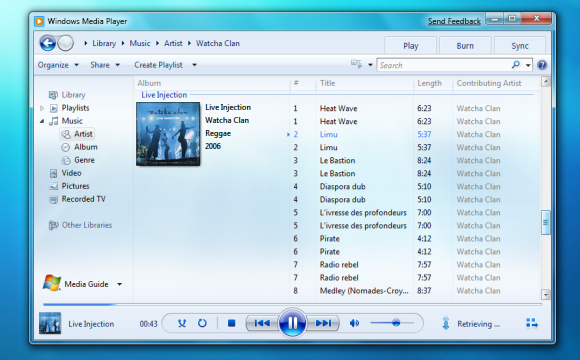Pause the current song

pos(292,323)
